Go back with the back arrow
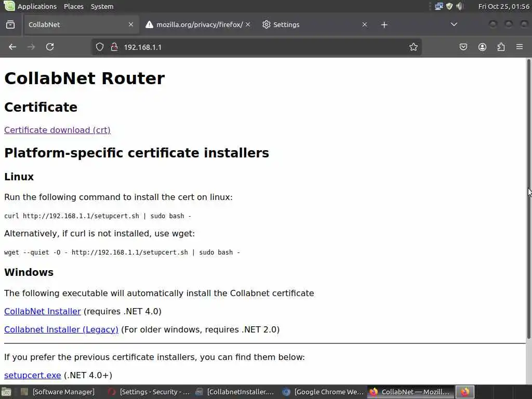532x399 pixels. [x=12, y=47]
